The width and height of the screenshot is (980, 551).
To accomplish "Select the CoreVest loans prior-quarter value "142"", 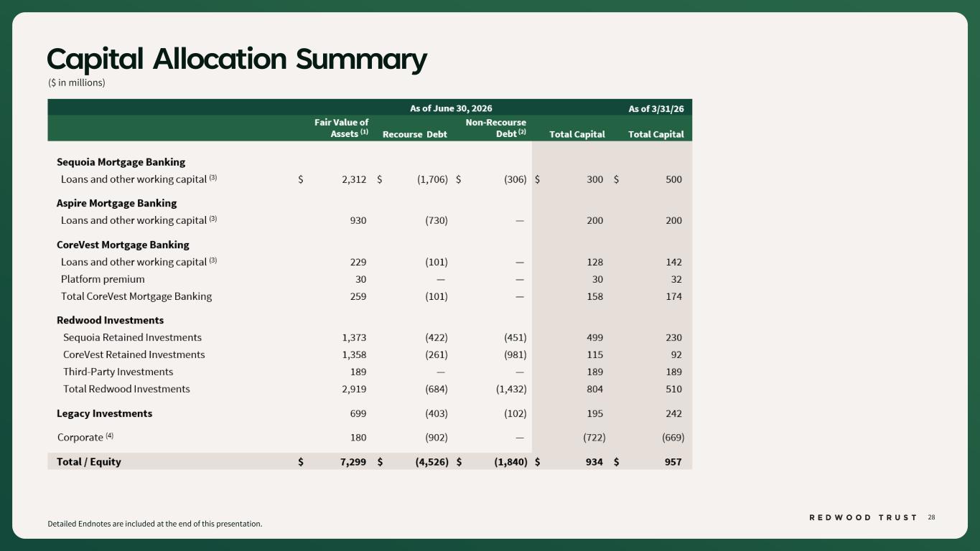I will [x=674, y=262].
